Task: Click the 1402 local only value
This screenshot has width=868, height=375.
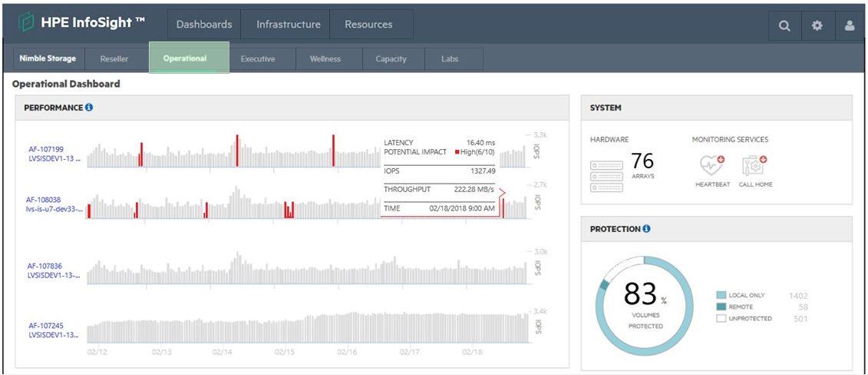Action: [798, 296]
